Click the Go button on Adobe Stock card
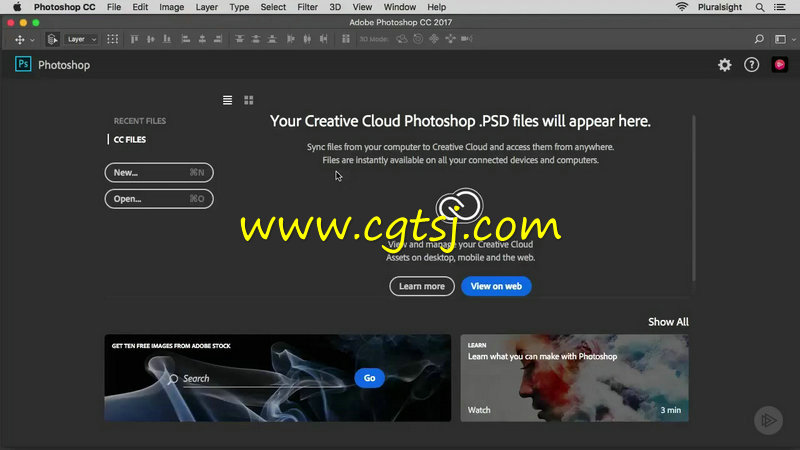The image size is (800, 450). 369,378
